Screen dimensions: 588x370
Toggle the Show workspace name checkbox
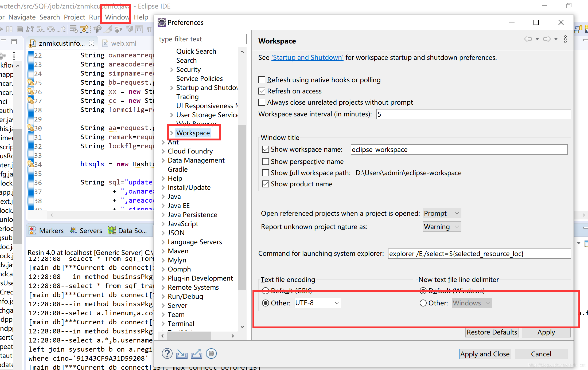[x=266, y=149]
